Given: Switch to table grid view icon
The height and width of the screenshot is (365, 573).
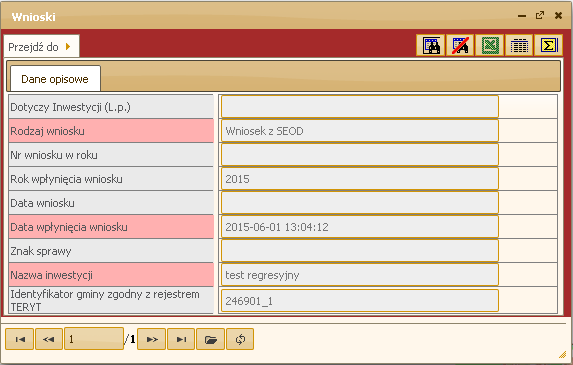Looking at the screenshot, I should pyautogui.click(x=519, y=45).
